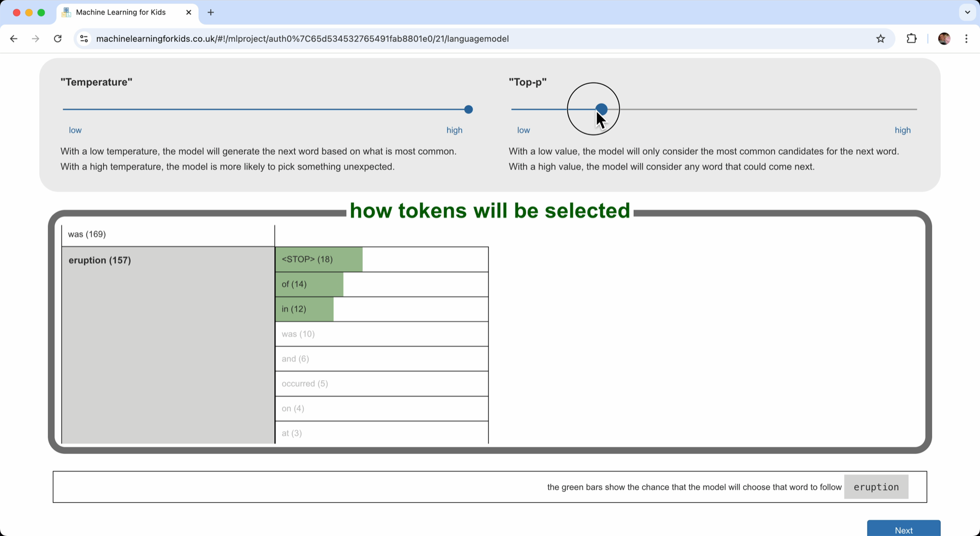View site information icon in address bar
This screenshot has width=980, height=536.
tap(84, 39)
